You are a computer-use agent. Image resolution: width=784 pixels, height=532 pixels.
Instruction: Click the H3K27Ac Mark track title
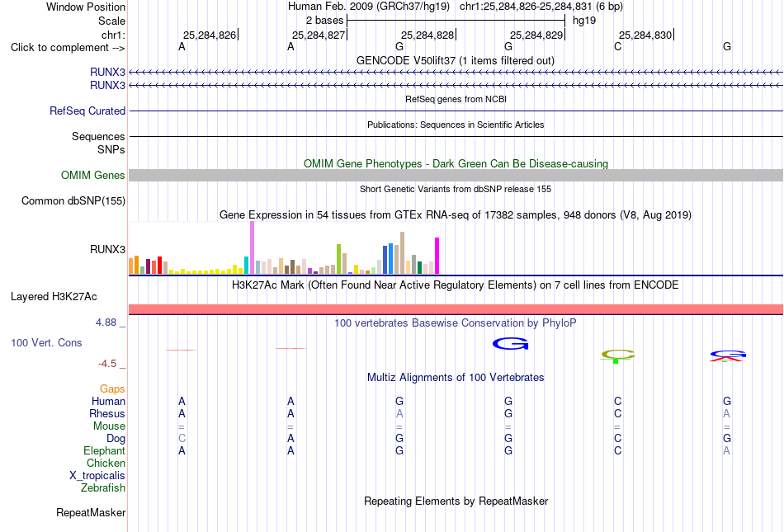[x=456, y=285]
